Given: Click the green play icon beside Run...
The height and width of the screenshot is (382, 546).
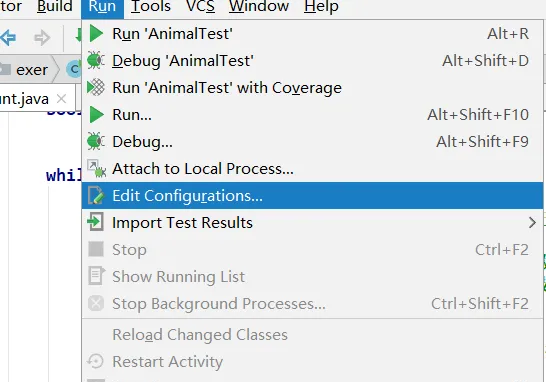Looking at the screenshot, I should tap(96, 115).
